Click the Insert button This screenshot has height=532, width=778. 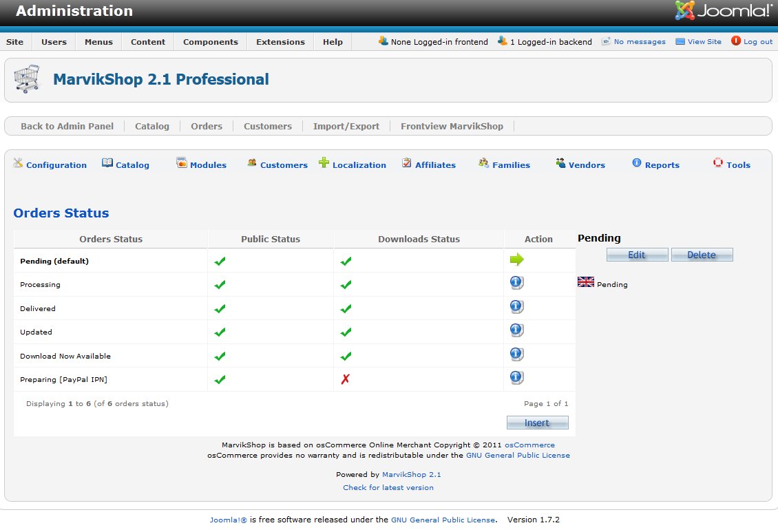(537, 423)
